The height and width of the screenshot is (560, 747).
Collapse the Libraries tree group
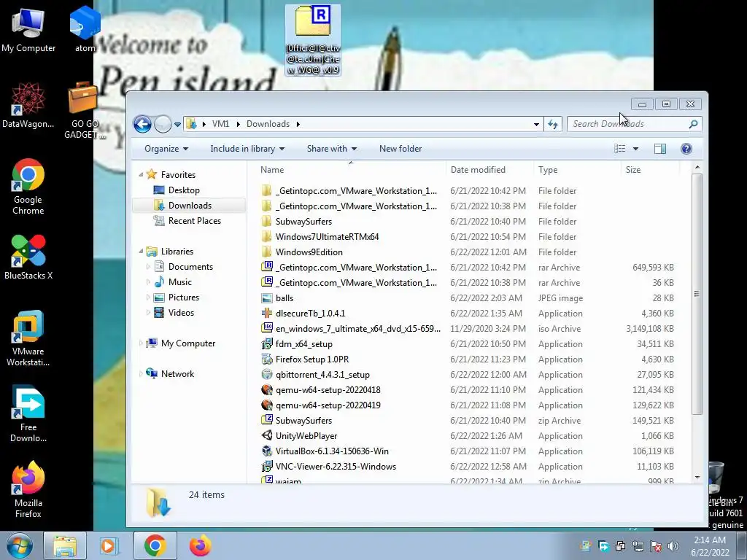point(141,252)
